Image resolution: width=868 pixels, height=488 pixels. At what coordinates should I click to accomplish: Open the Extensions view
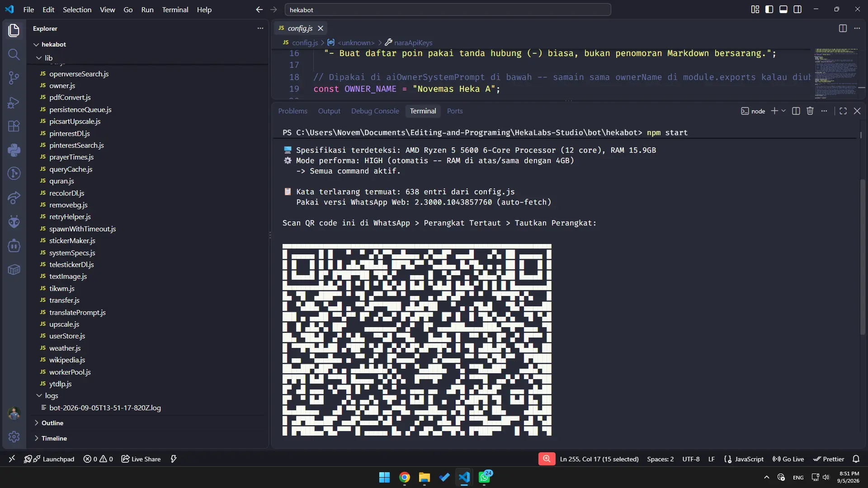click(x=14, y=126)
